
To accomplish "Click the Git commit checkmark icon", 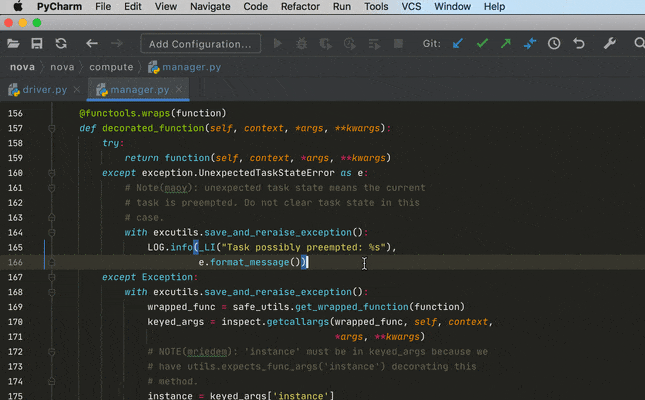I will click(x=482, y=44).
